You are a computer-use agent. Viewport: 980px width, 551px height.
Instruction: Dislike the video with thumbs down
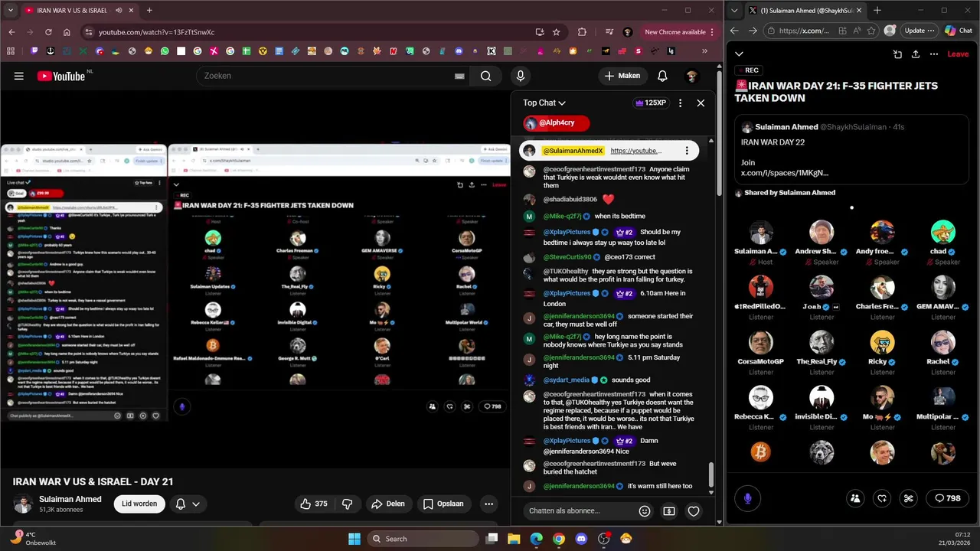[x=347, y=504]
